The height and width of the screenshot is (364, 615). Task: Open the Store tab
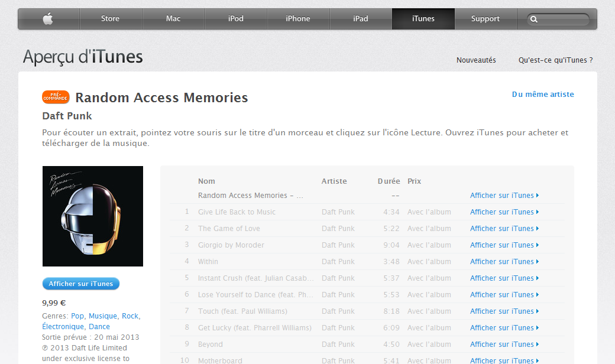click(x=110, y=18)
